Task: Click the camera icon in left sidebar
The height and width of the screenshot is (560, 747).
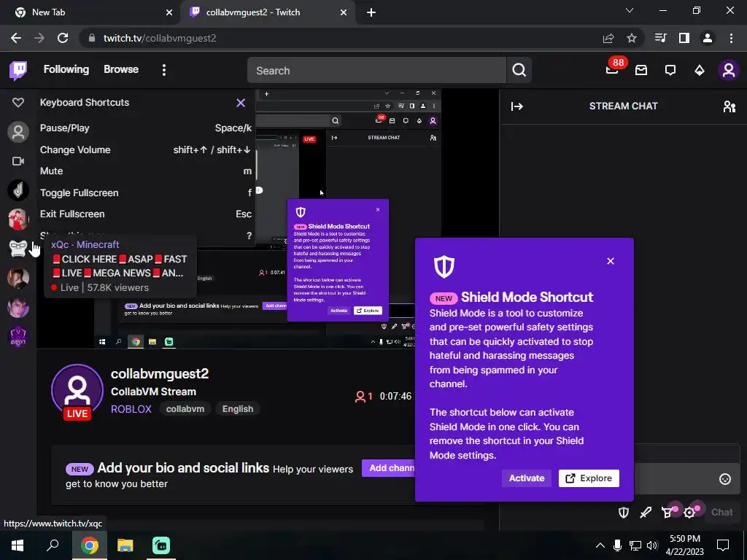Action: point(18,161)
